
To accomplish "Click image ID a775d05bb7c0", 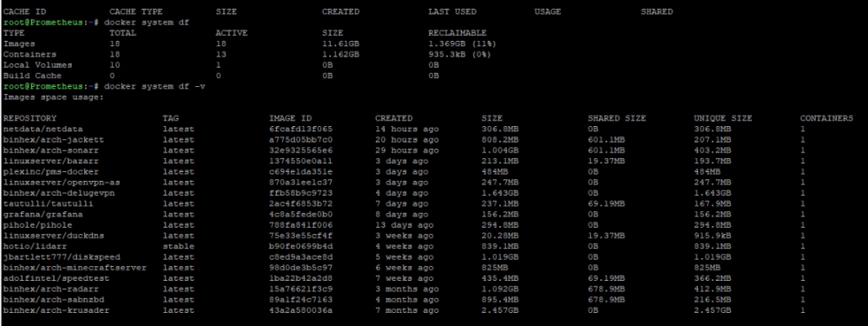I will click(300, 140).
